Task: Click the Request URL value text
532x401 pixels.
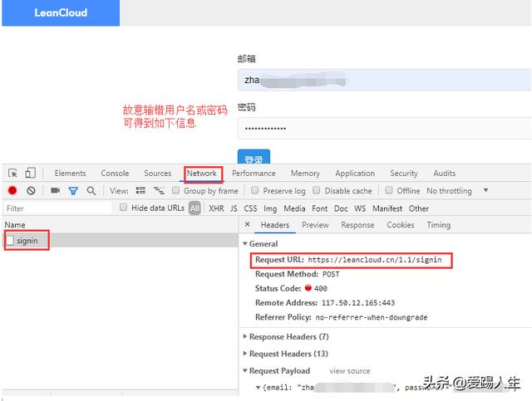Action: pos(375,260)
